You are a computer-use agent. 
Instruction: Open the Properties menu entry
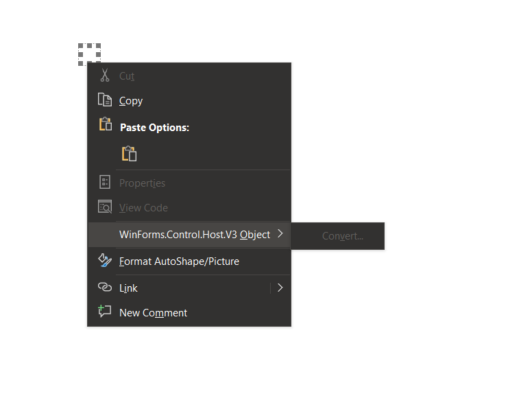[189, 183]
